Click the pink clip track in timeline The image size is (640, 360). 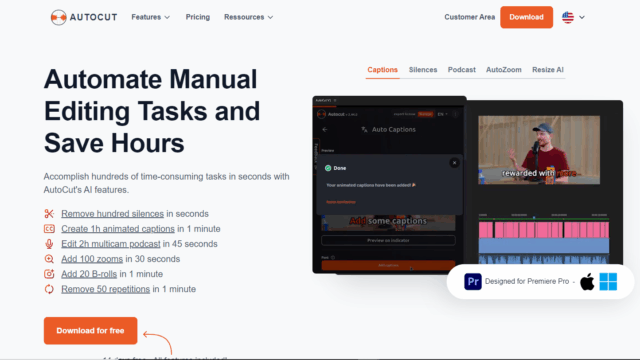(544, 230)
